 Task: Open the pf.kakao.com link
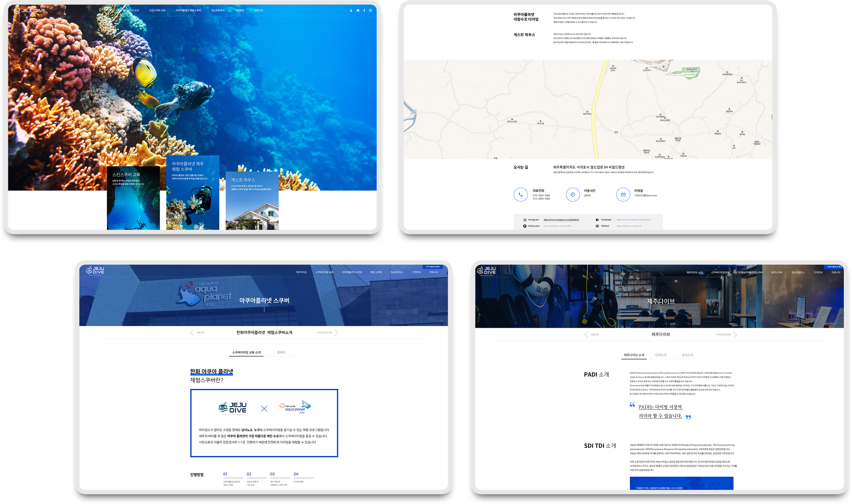[557, 226]
